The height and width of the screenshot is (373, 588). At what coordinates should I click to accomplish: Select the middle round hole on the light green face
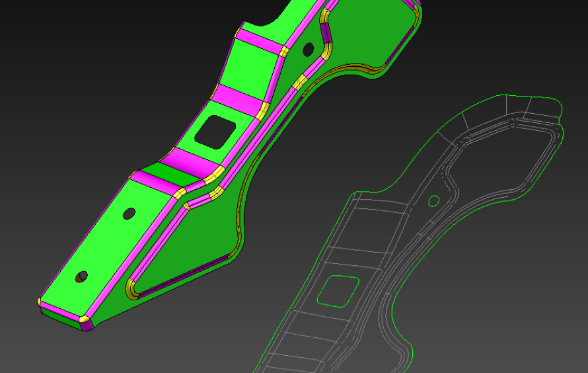(x=129, y=214)
